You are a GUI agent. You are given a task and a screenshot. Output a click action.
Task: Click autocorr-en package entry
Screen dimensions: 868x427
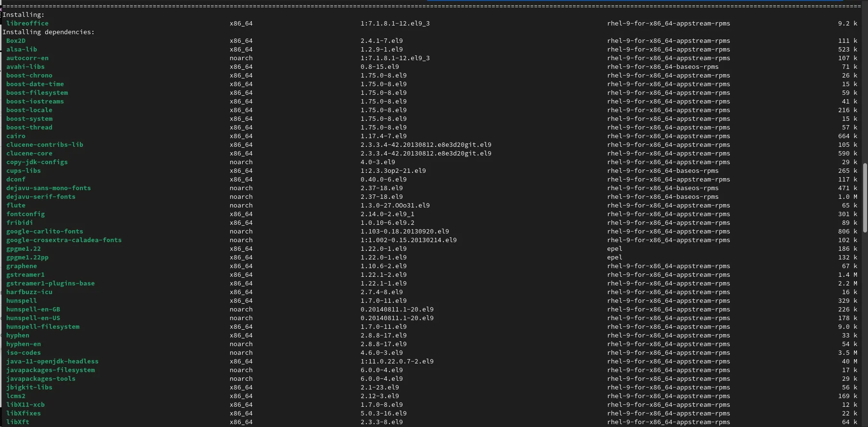(27, 58)
